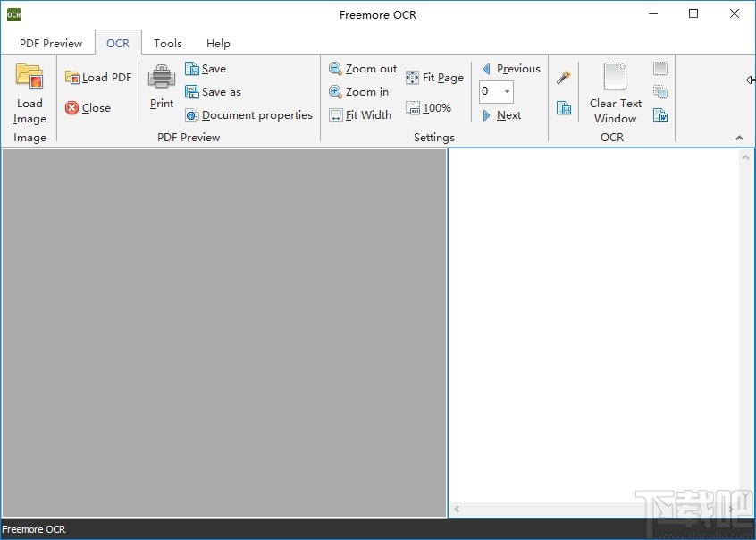Open the page number dropdown
756x540 pixels.
[x=507, y=92]
